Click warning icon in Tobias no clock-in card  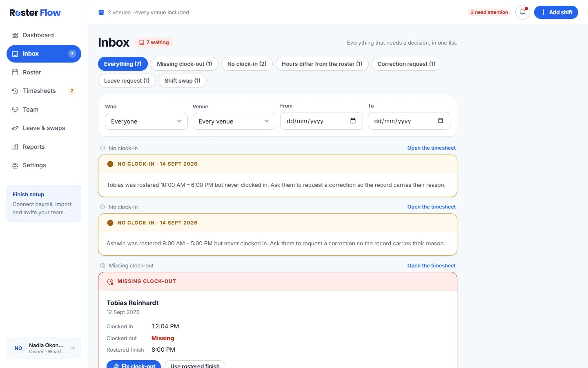(110, 164)
